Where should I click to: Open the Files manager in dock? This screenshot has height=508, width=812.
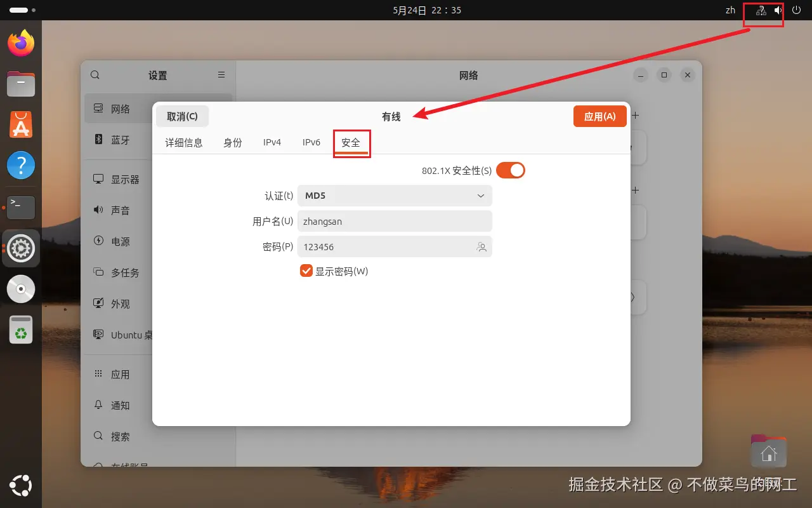(x=21, y=84)
